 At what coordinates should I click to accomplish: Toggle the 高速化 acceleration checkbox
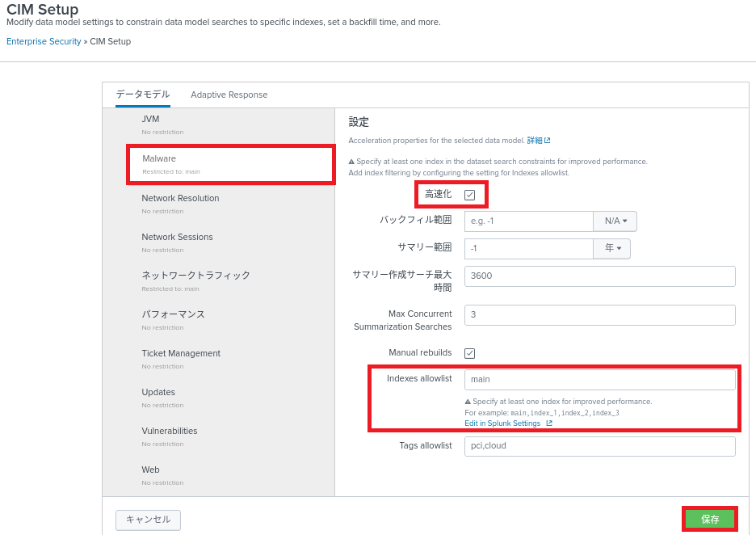coord(469,195)
